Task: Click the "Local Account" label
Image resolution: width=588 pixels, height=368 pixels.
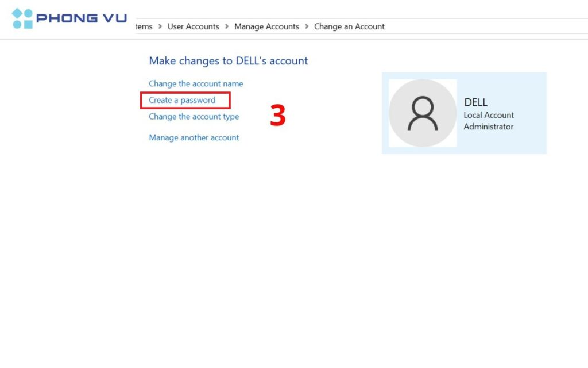Action: tap(489, 115)
